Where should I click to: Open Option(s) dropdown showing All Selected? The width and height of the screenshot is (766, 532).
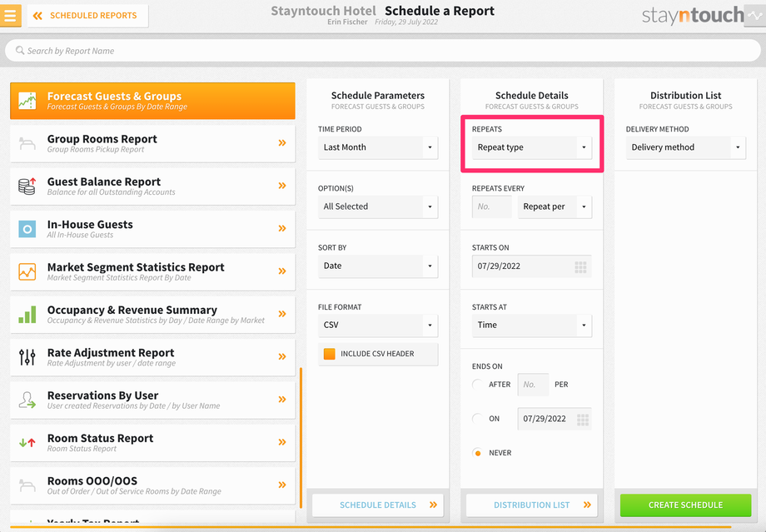click(378, 206)
